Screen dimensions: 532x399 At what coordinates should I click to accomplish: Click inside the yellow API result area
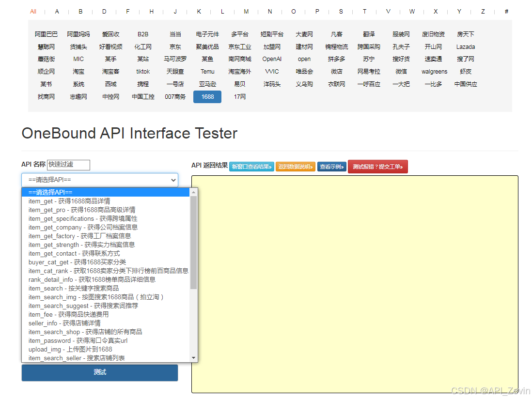click(x=355, y=284)
